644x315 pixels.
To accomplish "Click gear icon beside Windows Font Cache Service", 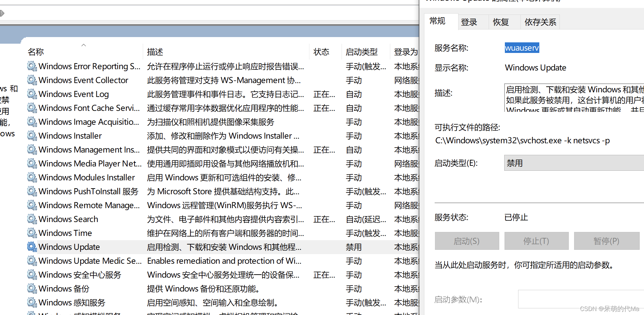I will coord(32,108).
